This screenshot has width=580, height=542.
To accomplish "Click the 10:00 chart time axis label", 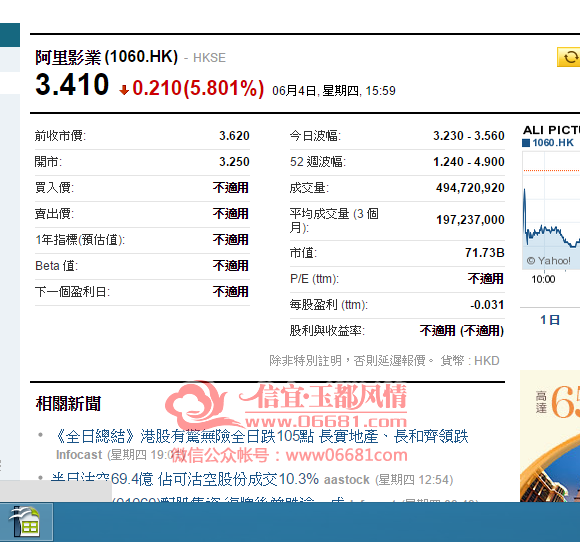I will [543, 279].
